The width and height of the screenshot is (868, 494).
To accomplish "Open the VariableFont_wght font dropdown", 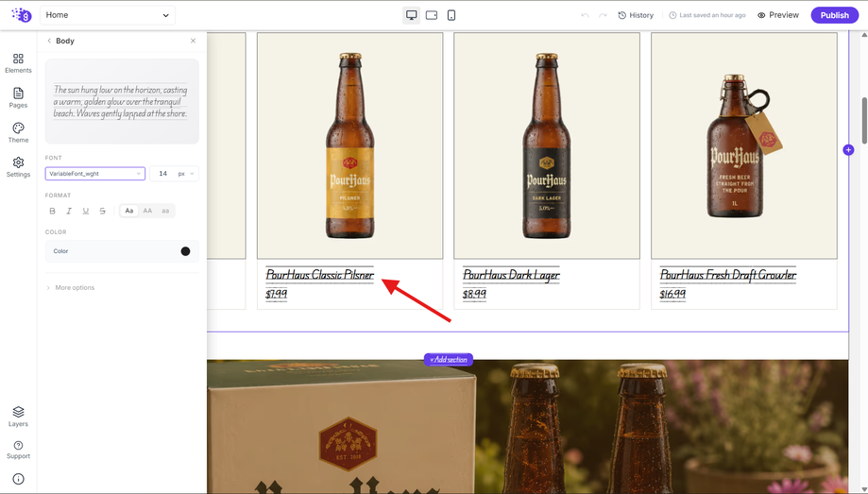I will point(95,174).
